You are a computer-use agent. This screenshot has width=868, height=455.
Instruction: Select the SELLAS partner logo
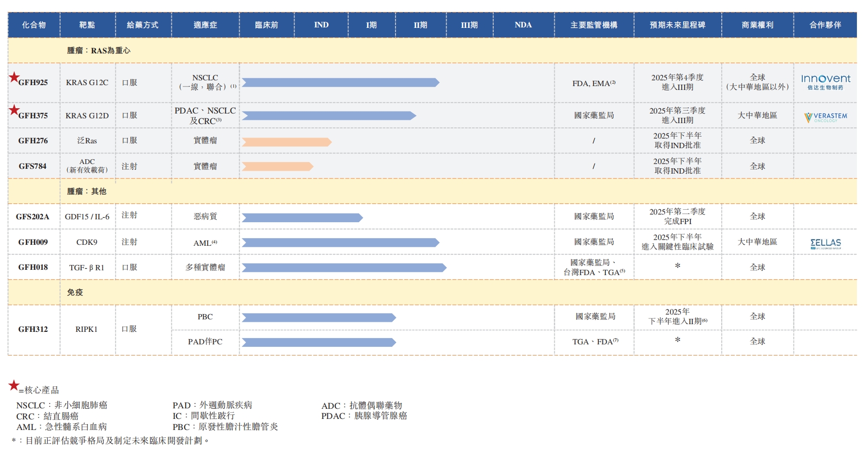[x=825, y=244]
